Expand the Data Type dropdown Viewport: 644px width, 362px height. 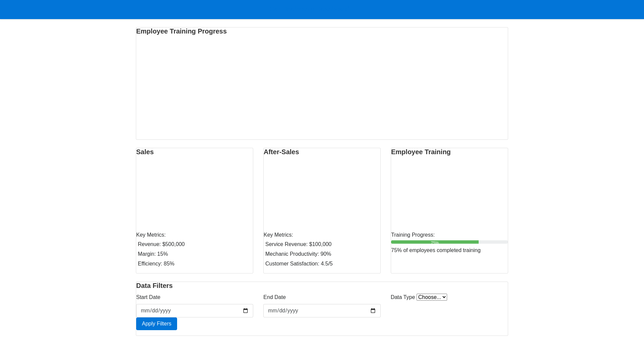point(432,297)
